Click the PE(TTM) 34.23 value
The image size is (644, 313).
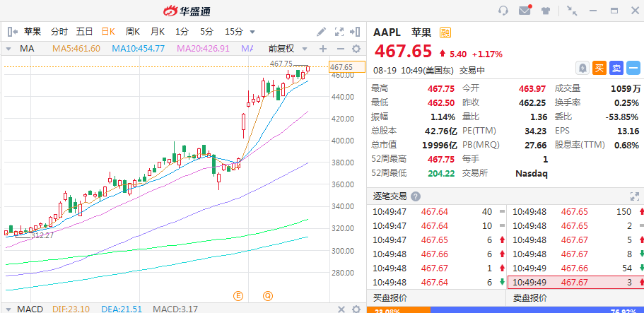pos(536,131)
